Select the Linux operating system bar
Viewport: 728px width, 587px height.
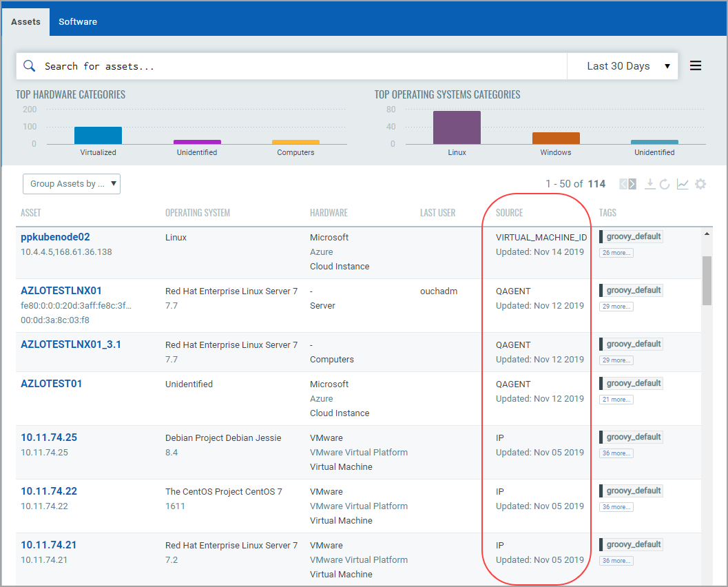457,127
